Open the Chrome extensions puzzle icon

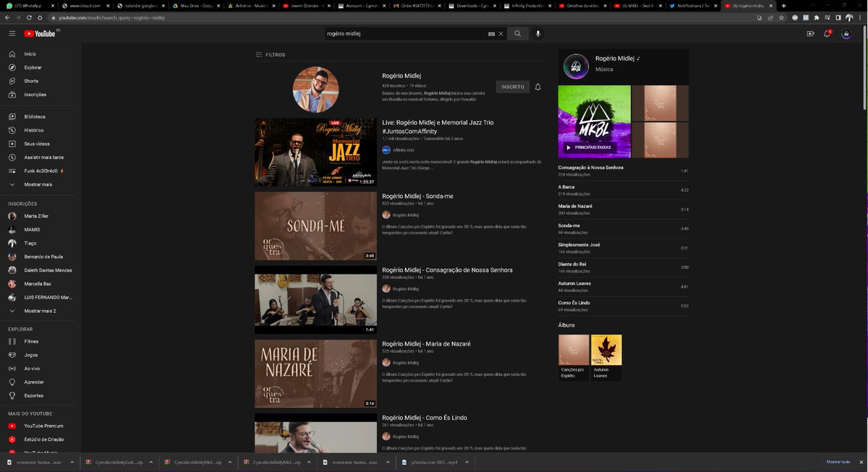817,17
